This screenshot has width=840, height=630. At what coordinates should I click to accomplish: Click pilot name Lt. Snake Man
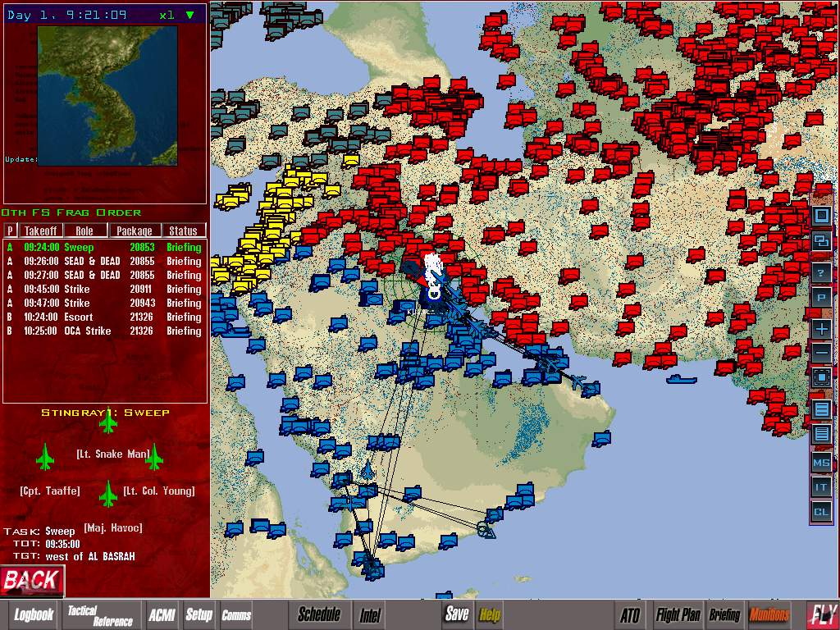coord(113,454)
